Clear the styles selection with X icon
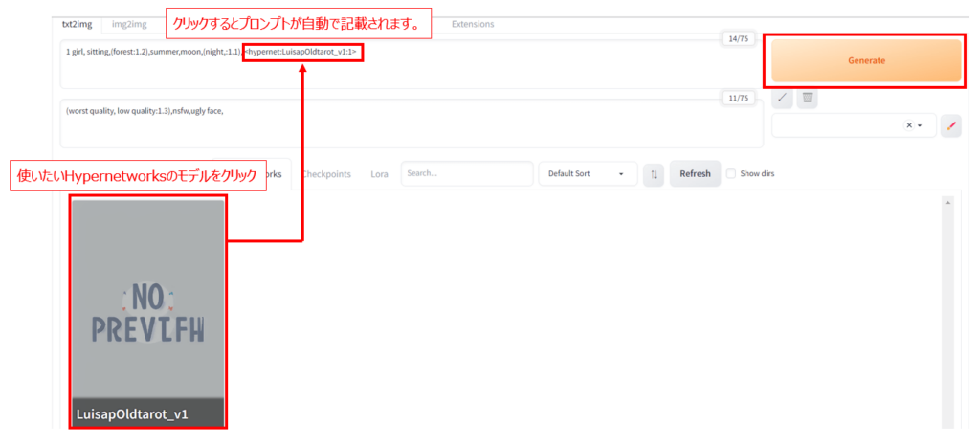 (x=909, y=125)
